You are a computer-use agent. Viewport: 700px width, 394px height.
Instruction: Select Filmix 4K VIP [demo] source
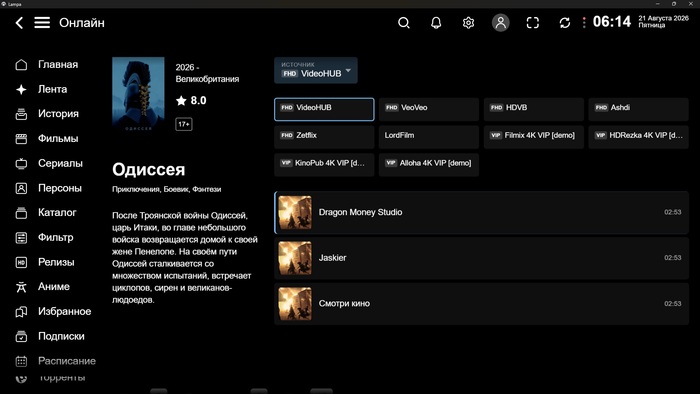533,137
